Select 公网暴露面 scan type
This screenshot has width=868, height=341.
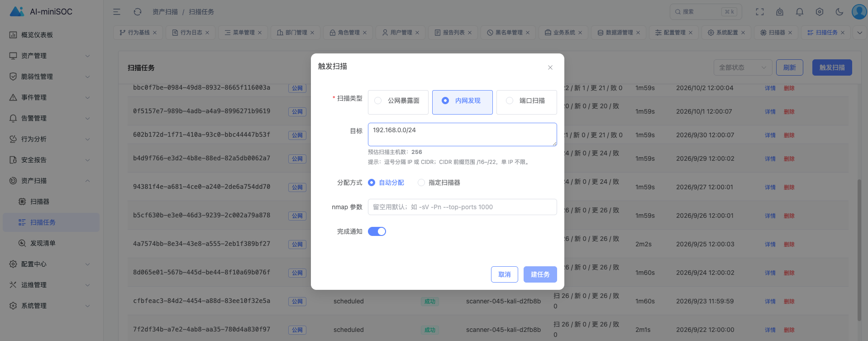[x=398, y=102]
